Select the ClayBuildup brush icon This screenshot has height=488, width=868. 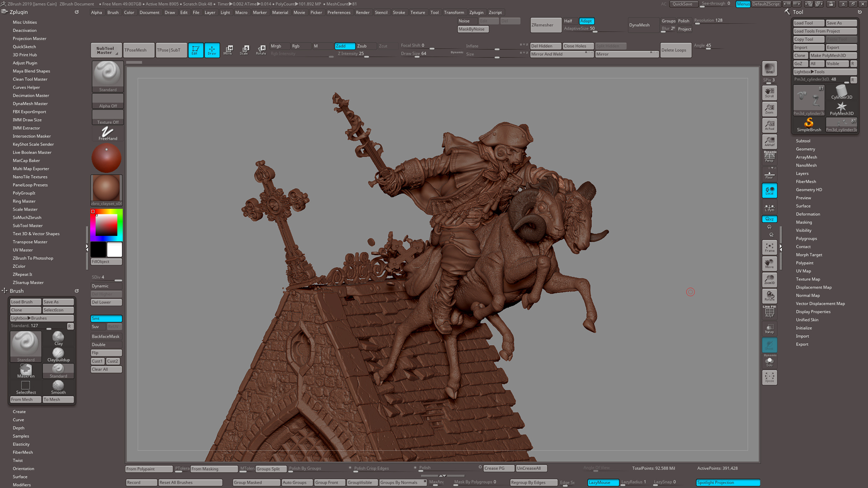tap(58, 355)
